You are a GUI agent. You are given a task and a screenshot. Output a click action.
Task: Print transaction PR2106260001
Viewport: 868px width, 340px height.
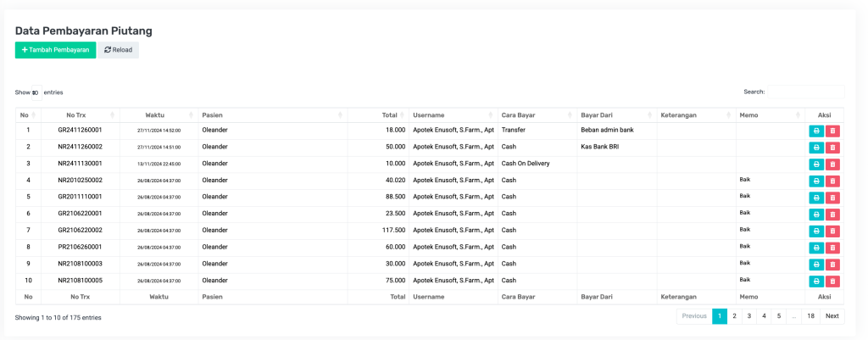point(816,248)
